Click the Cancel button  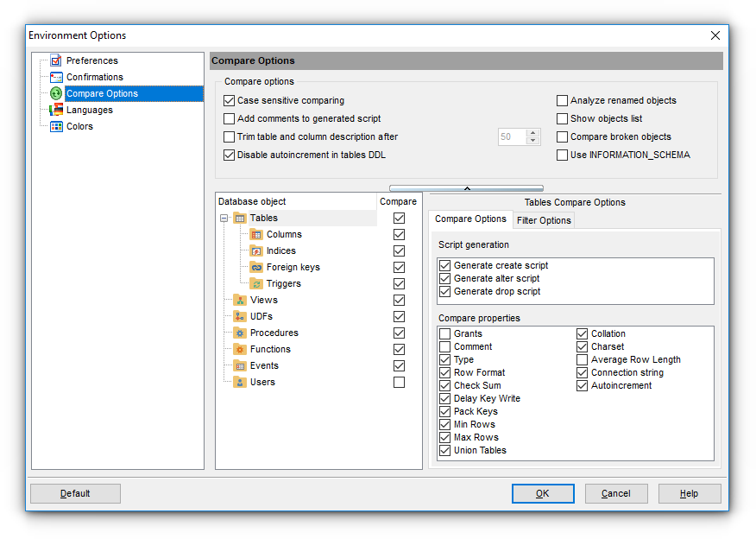pos(616,493)
